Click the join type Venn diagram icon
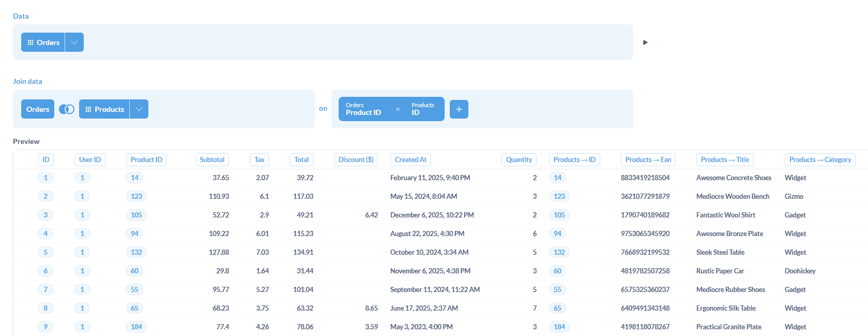The height and width of the screenshot is (336, 868). (67, 109)
